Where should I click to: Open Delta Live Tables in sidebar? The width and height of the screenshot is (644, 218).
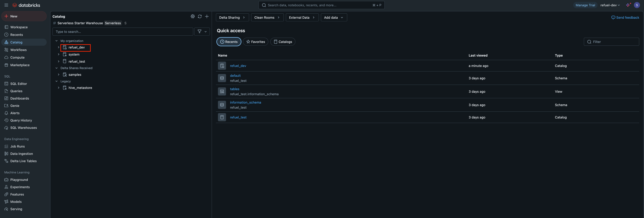(23, 161)
